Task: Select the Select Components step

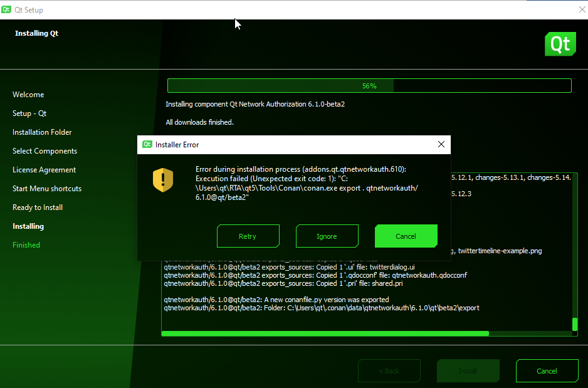Action: click(45, 150)
